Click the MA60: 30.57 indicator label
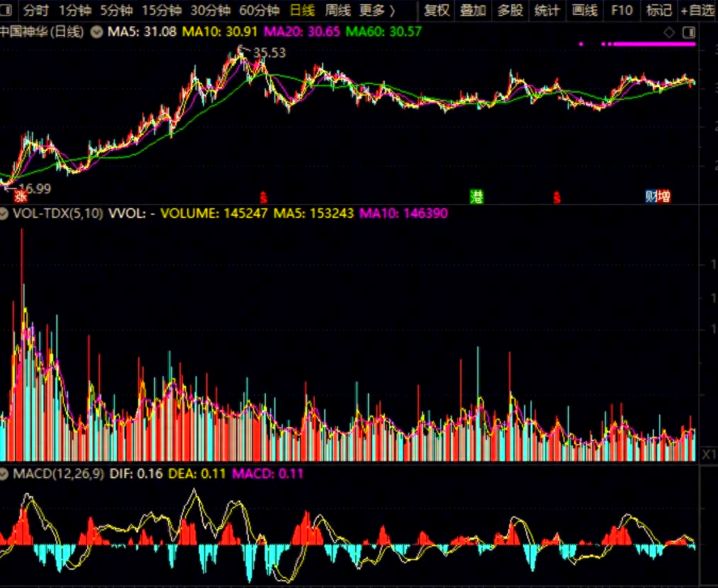 pyautogui.click(x=383, y=32)
